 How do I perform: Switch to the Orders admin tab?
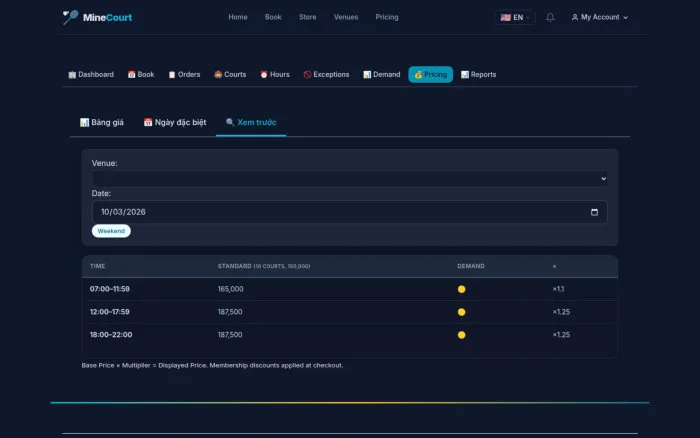tap(184, 75)
